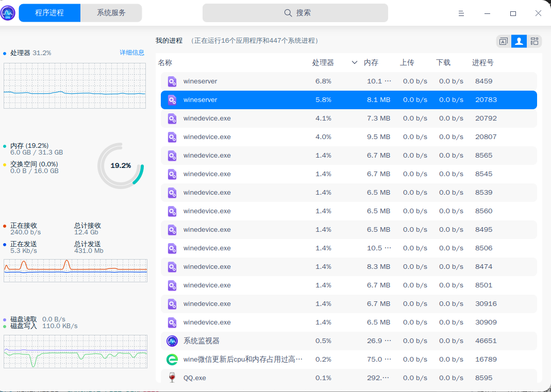
Task: Open the hamburger main menu
Action: pyautogui.click(x=460, y=13)
